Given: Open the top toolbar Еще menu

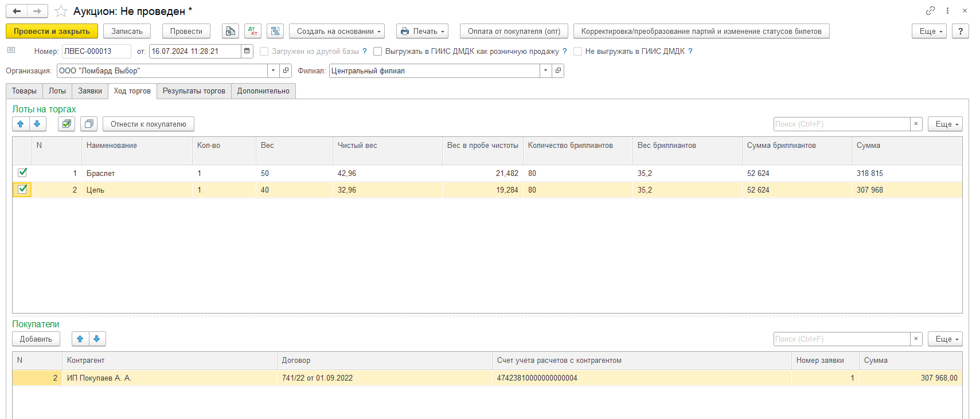Looking at the screenshot, I should point(929,31).
